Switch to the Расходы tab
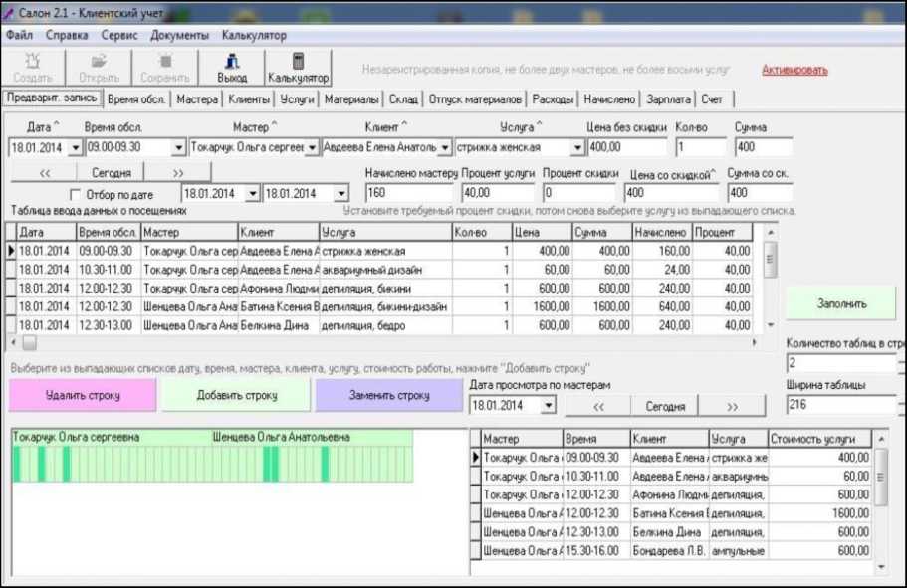 553,99
